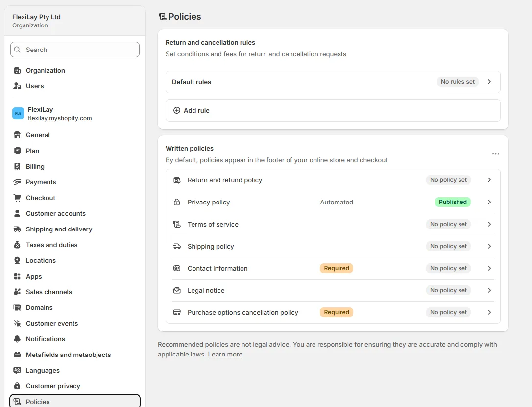Open the Users settings page
This screenshot has width=532, height=407.
pyautogui.click(x=74, y=86)
